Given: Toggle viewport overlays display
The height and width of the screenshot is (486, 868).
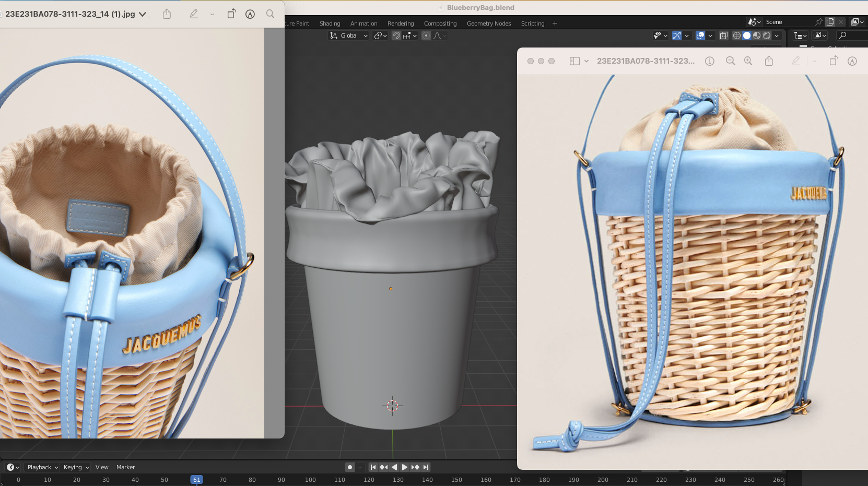Looking at the screenshot, I should pos(700,35).
